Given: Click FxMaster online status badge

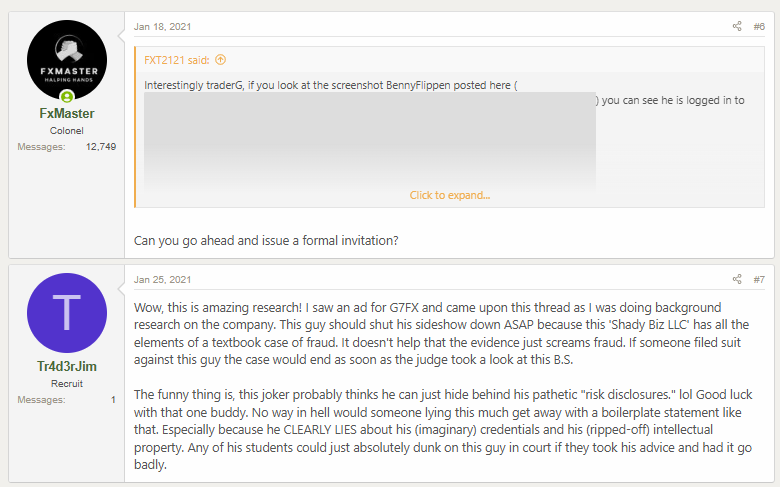Looking at the screenshot, I should 67,97.
